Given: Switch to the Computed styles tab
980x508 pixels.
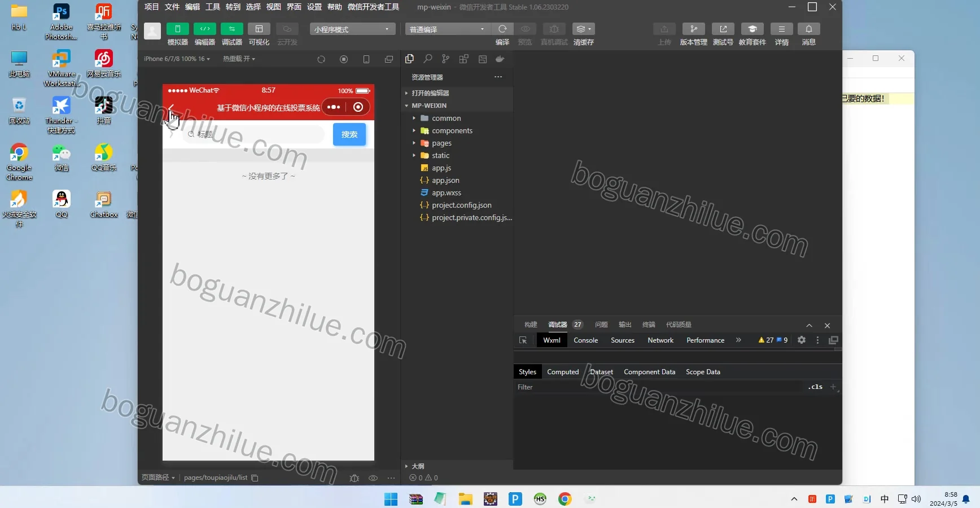Looking at the screenshot, I should click(x=563, y=372).
